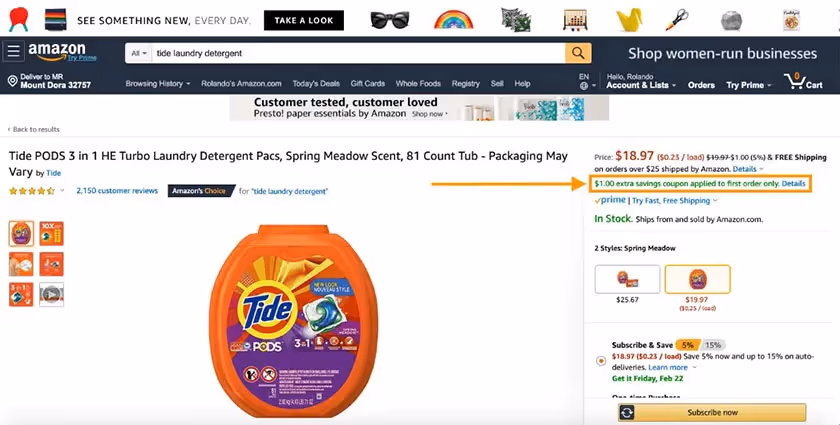
Task: Select the 15% Subscribe & Save pill
Action: click(712, 345)
